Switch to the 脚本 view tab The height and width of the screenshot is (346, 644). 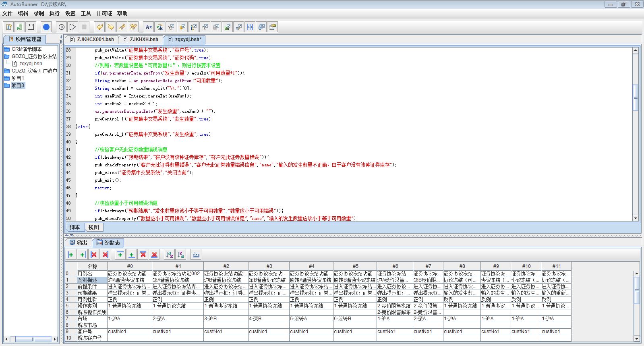click(75, 227)
